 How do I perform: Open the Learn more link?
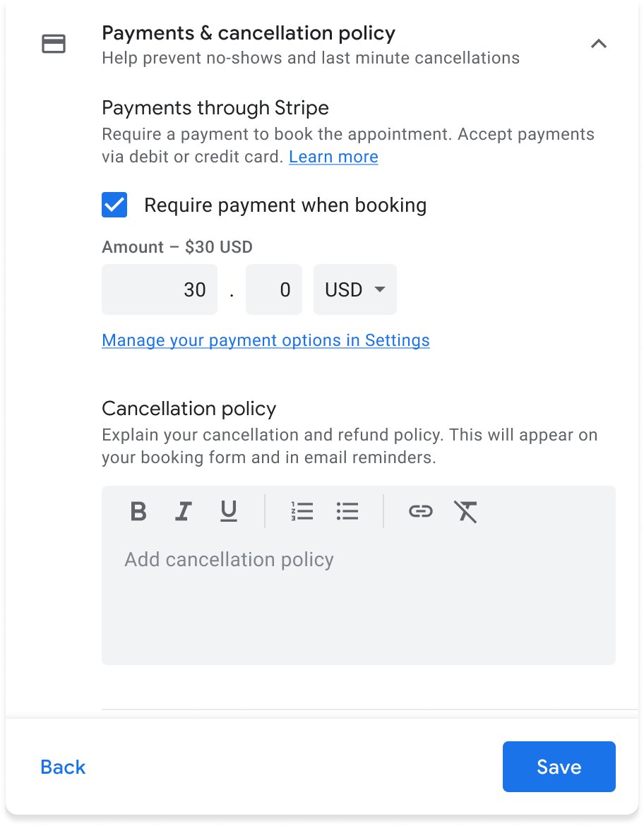pos(333,157)
